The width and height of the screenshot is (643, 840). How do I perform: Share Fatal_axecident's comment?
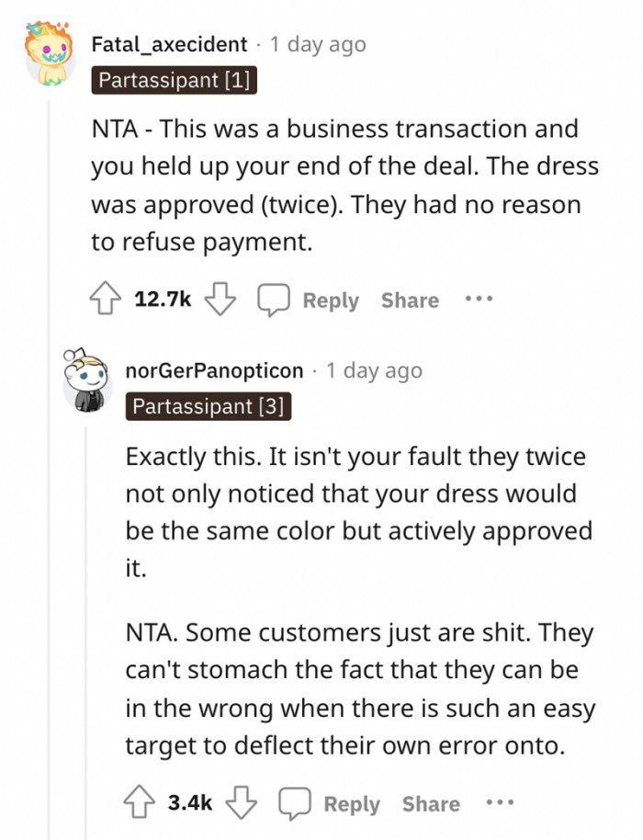point(410,301)
